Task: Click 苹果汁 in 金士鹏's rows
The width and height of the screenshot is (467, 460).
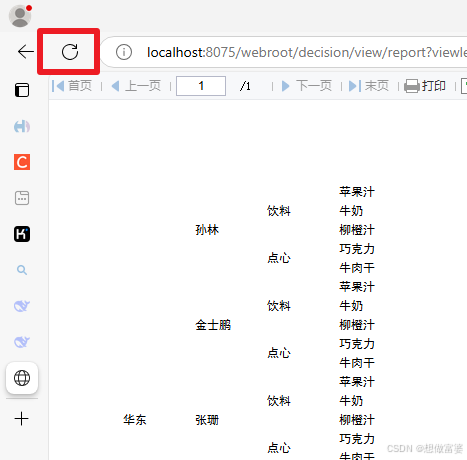Action: click(x=357, y=287)
